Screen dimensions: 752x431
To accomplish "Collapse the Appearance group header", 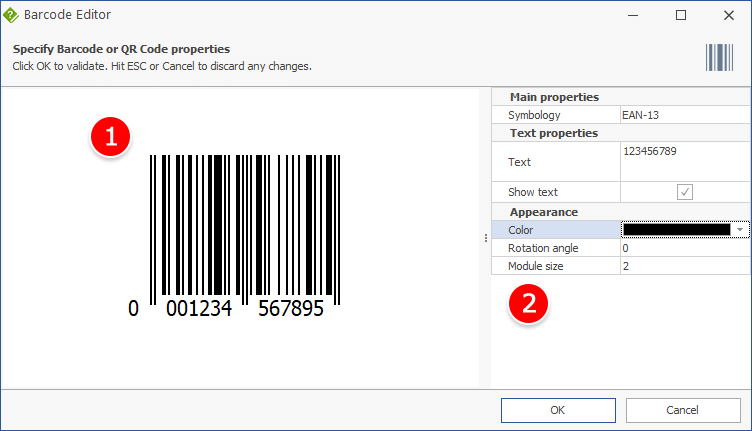I will (544, 212).
